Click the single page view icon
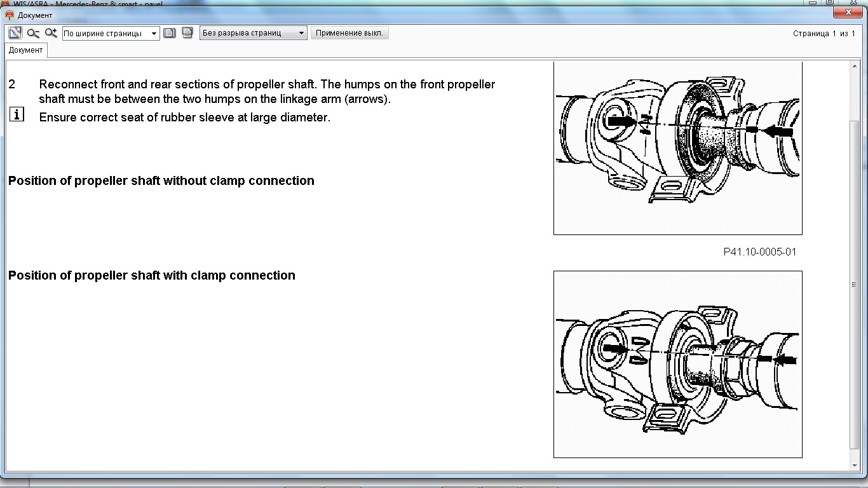This screenshot has height=488, width=868. (169, 33)
